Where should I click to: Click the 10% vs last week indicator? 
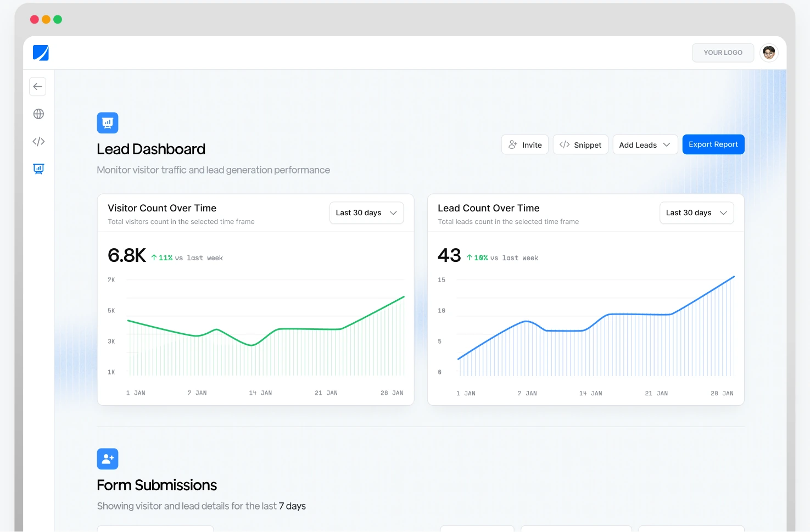tap(502, 258)
